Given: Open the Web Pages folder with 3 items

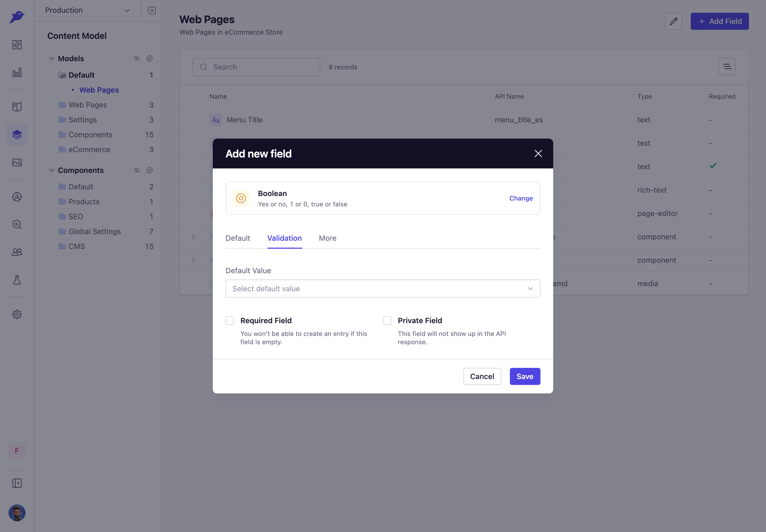Looking at the screenshot, I should 82,105.
